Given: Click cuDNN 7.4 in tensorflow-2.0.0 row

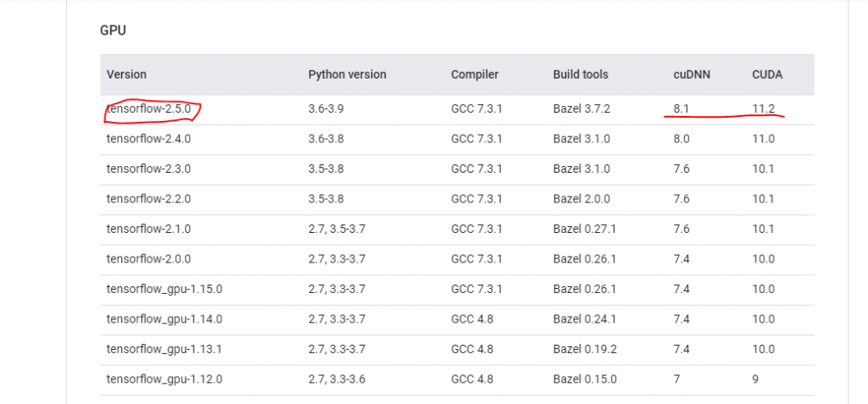Looking at the screenshot, I should tap(682, 258).
